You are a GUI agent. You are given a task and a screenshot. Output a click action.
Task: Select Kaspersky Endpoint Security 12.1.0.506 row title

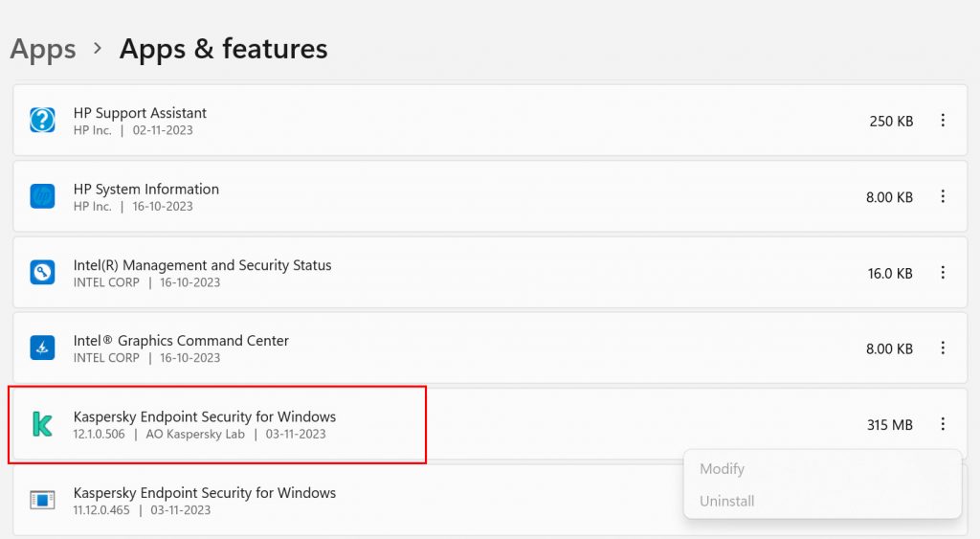[x=205, y=416]
